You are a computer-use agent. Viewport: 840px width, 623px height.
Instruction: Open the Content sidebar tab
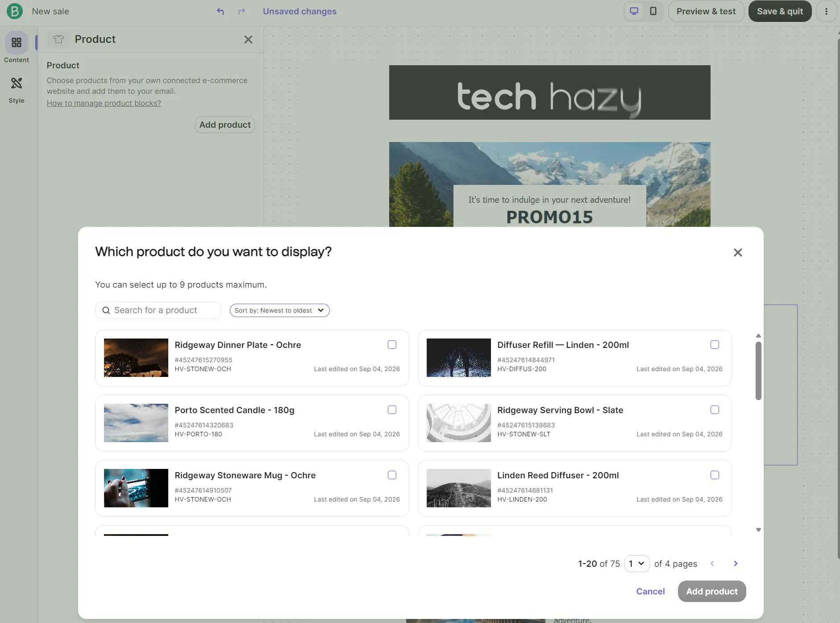point(17,48)
